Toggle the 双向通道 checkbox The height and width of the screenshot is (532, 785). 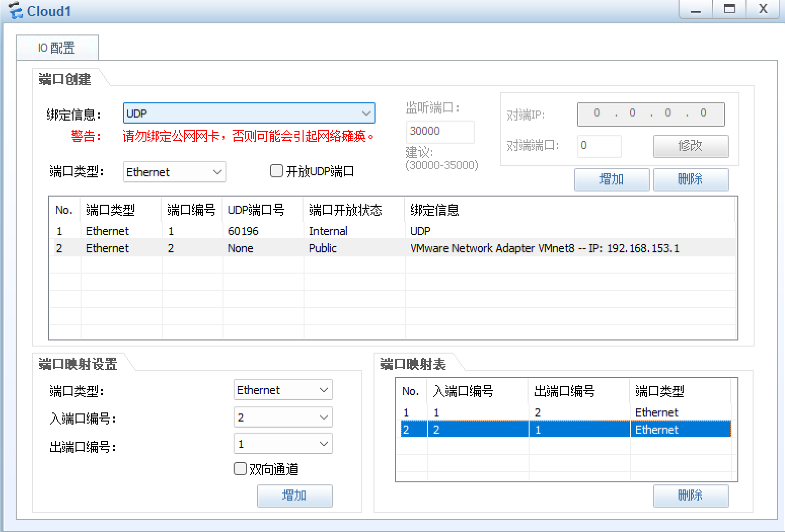tap(240, 469)
